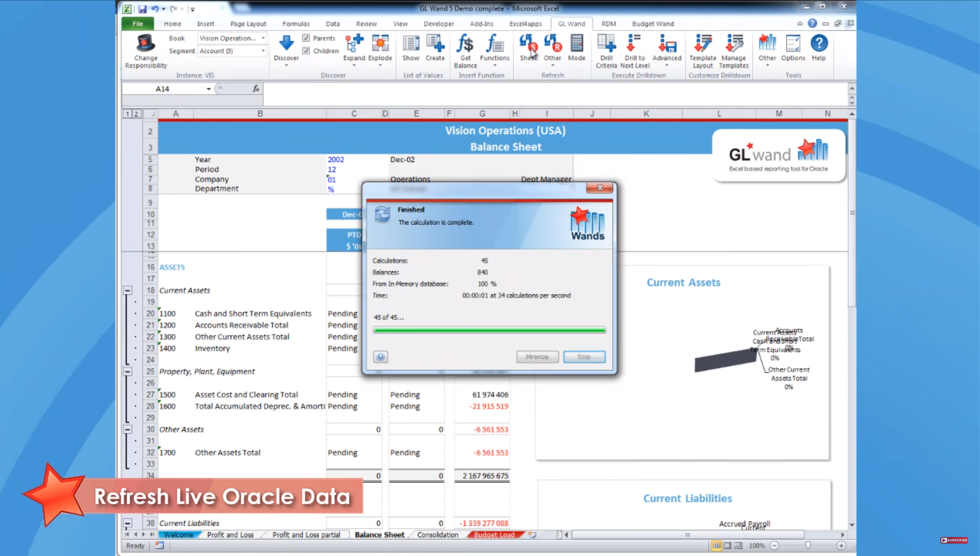This screenshot has height=556, width=980.
Task: Click the zoom slider handle
Action: (x=808, y=546)
